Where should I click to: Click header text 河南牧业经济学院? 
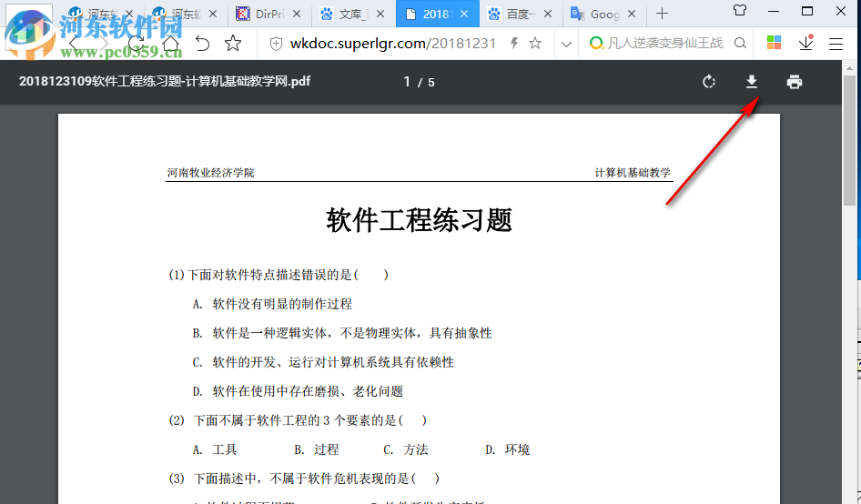(x=210, y=173)
